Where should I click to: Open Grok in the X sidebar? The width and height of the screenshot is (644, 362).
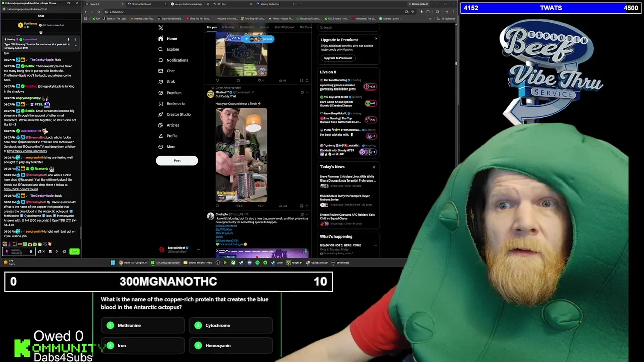tap(167, 82)
